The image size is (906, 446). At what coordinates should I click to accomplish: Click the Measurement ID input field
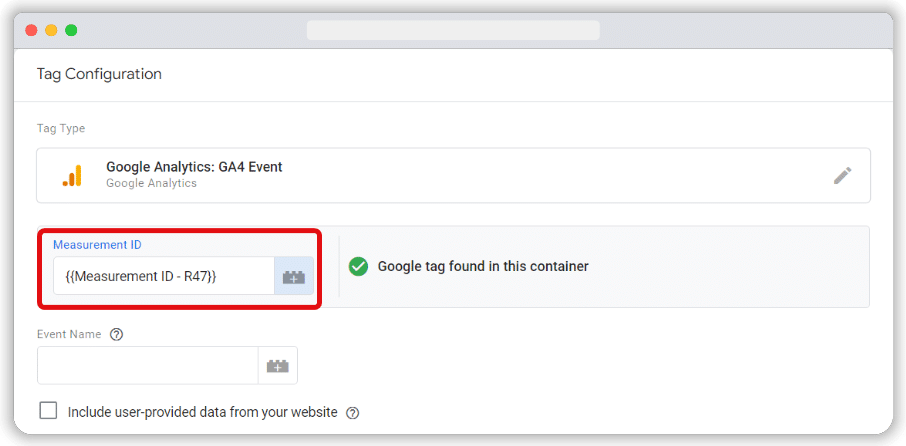[164, 276]
